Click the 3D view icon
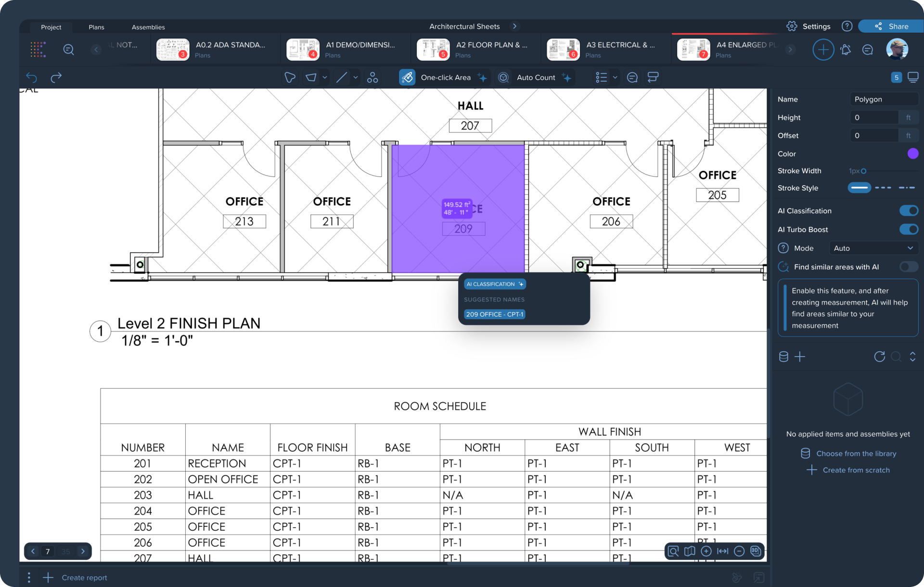Screen dimensions: 924x587 [756, 551]
